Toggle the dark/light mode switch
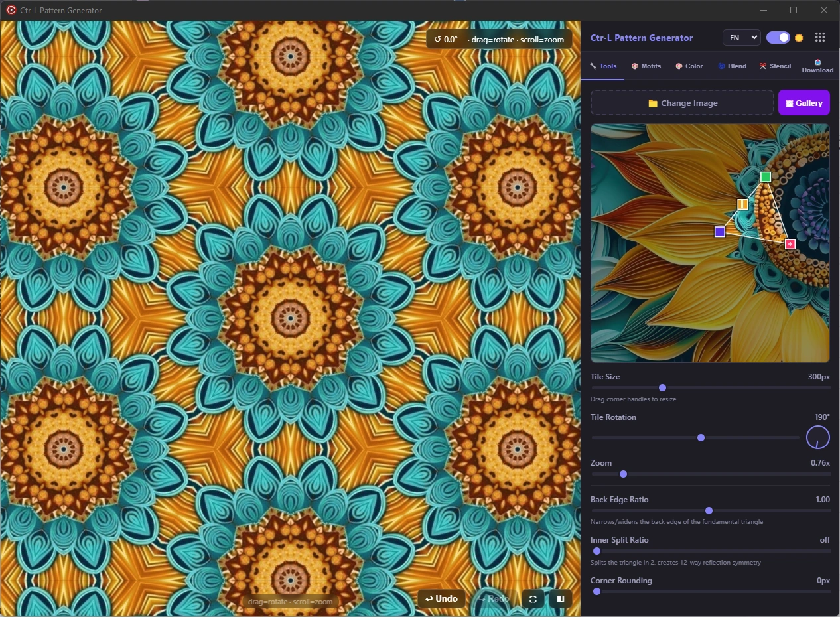840x617 pixels. click(x=778, y=38)
